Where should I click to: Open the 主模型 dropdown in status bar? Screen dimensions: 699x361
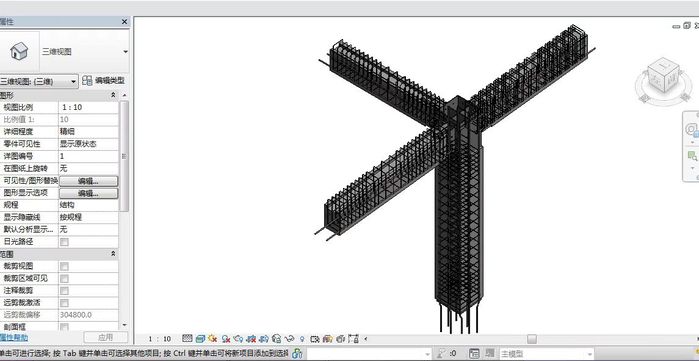(547, 354)
